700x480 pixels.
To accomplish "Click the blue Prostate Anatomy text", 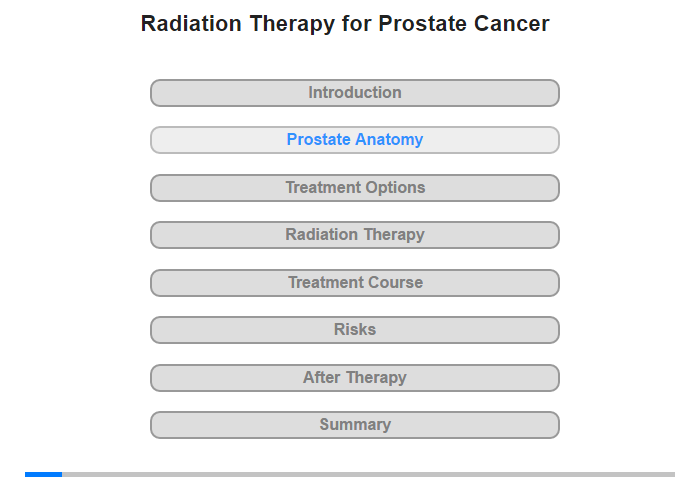I will coord(355,139).
